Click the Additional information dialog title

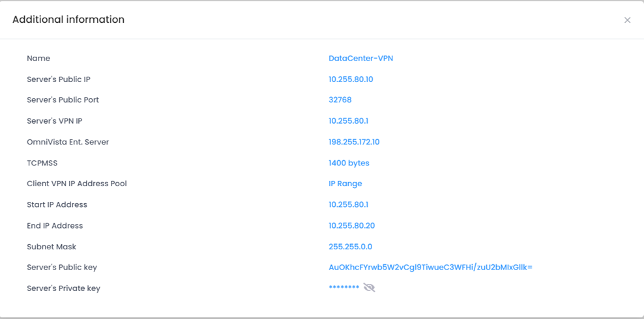coord(68,20)
